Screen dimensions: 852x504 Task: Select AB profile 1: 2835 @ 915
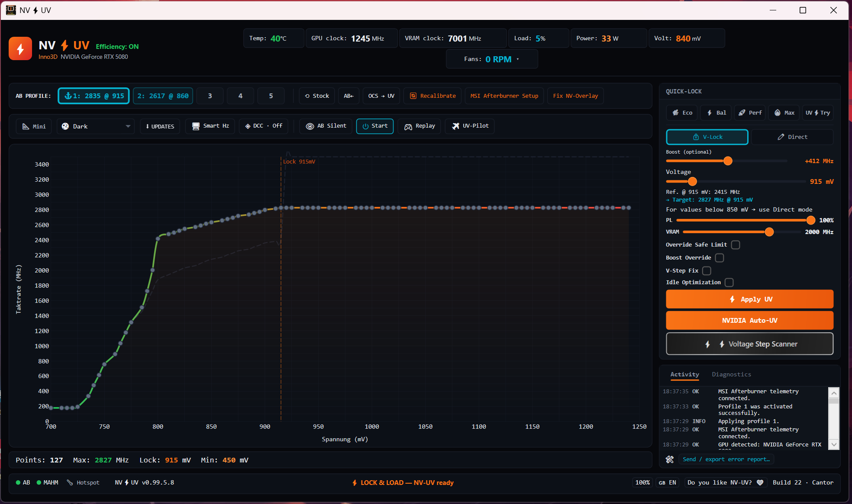94,96
